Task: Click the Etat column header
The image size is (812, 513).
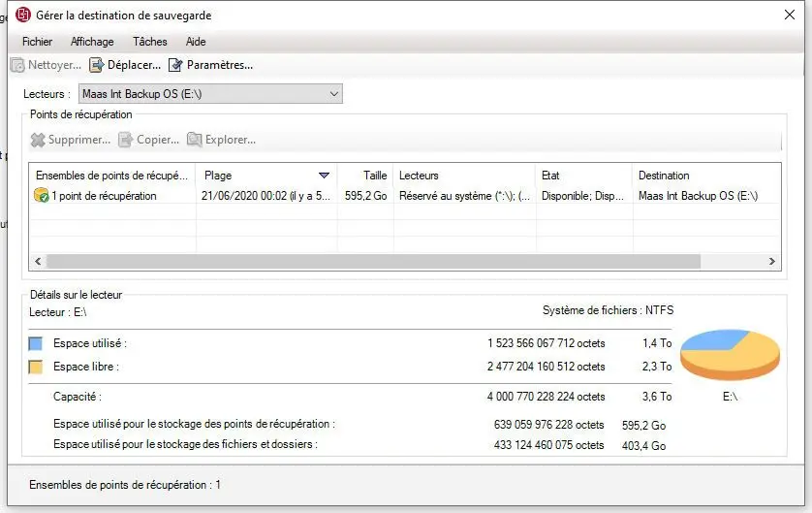Action: coord(584,176)
